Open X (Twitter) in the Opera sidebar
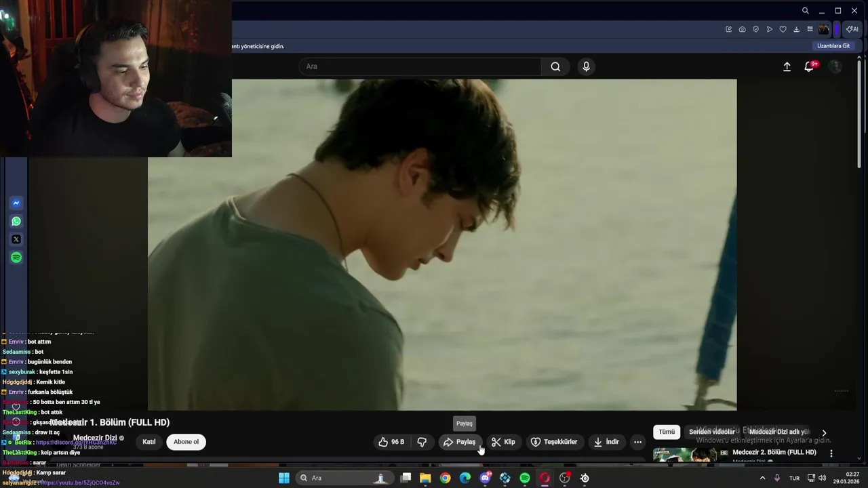This screenshot has width=868, height=488. (x=16, y=239)
